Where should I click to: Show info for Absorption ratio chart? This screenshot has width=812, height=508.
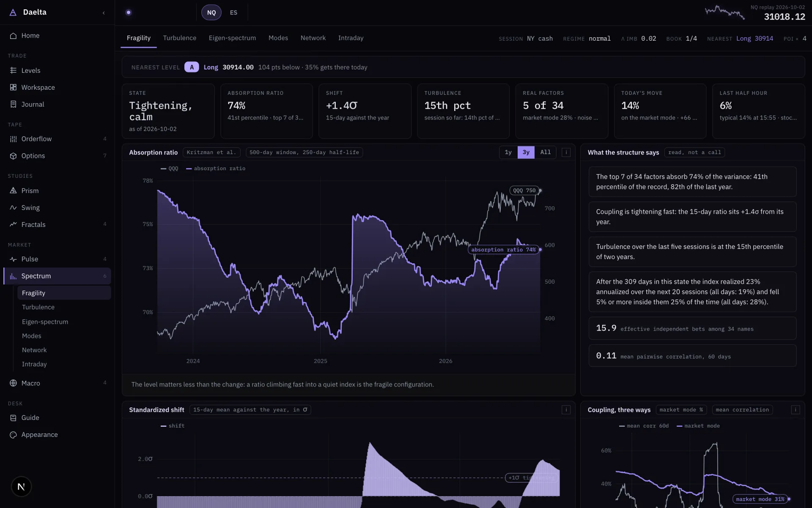566,152
